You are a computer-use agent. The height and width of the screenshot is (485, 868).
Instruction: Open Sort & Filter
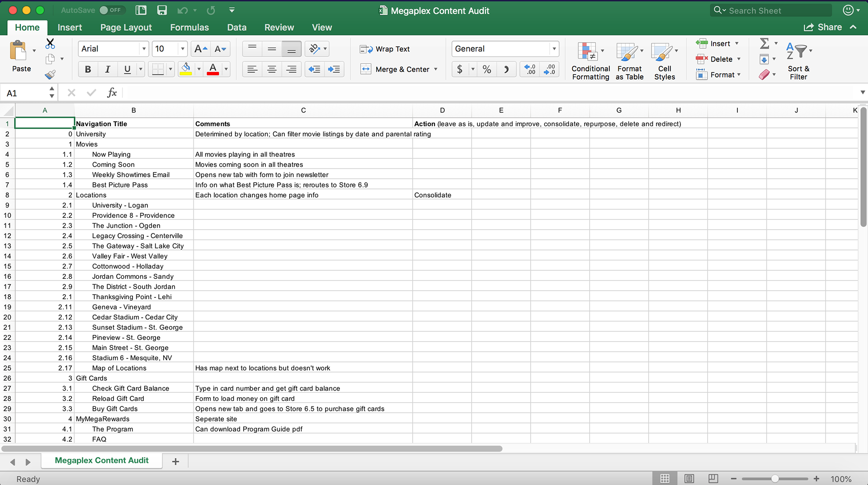pyautogui.click(x=798, y=61)
